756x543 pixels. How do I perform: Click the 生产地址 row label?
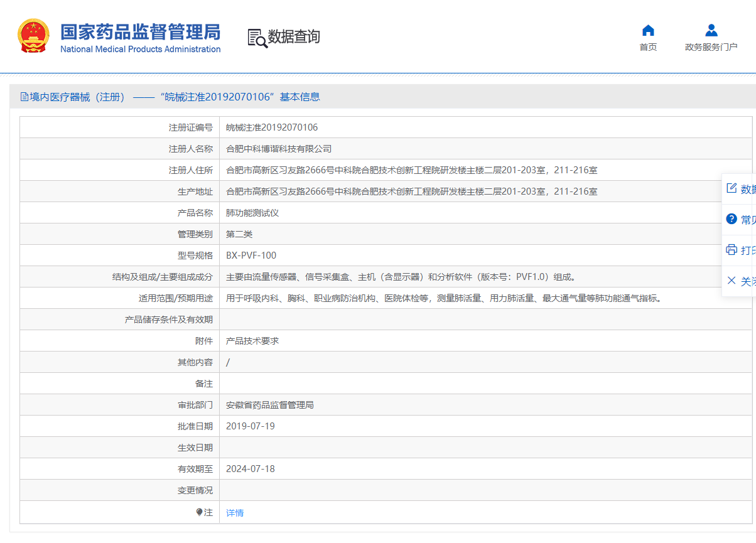(x=195, y=191)
